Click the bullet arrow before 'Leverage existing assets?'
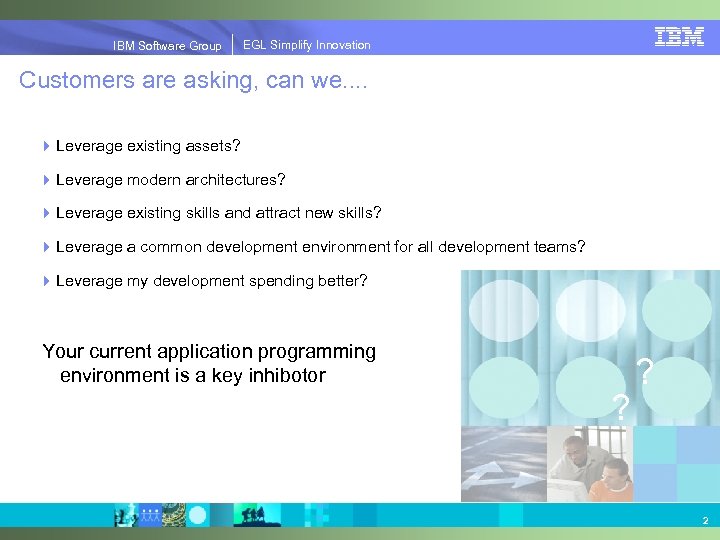The width and height of the screenshot is (720, 540). tap(46, 146)
